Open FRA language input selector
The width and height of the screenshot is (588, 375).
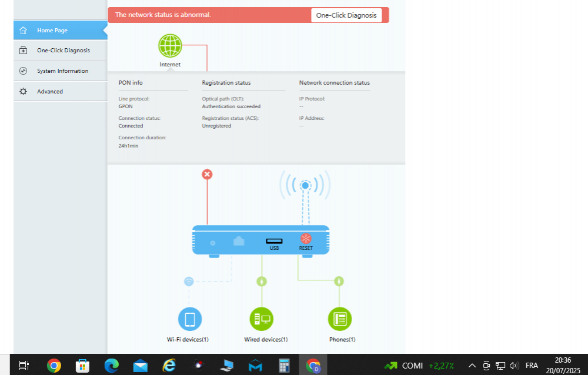point(532,366)
